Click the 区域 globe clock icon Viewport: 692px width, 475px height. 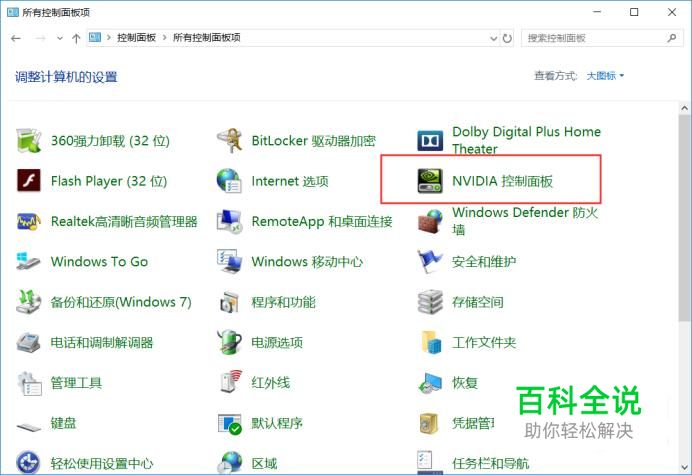[229, 463]
